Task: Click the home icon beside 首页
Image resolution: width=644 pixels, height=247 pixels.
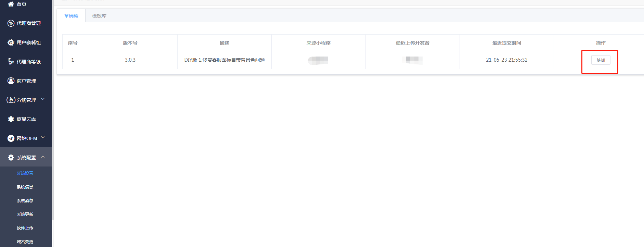Action: 11,4
